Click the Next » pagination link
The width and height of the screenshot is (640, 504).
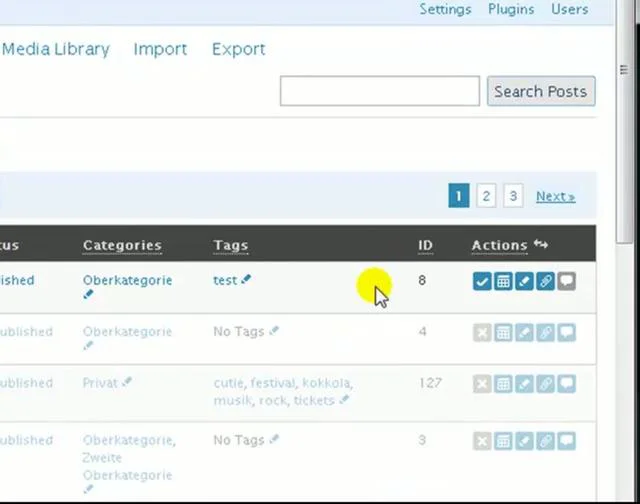[556, 197]
